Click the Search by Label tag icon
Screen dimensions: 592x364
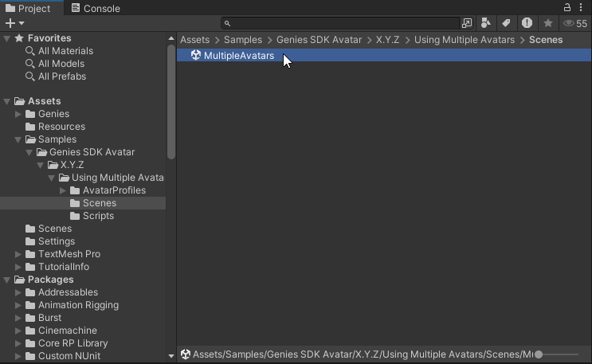pyautogui.click(x=506, y=23)
